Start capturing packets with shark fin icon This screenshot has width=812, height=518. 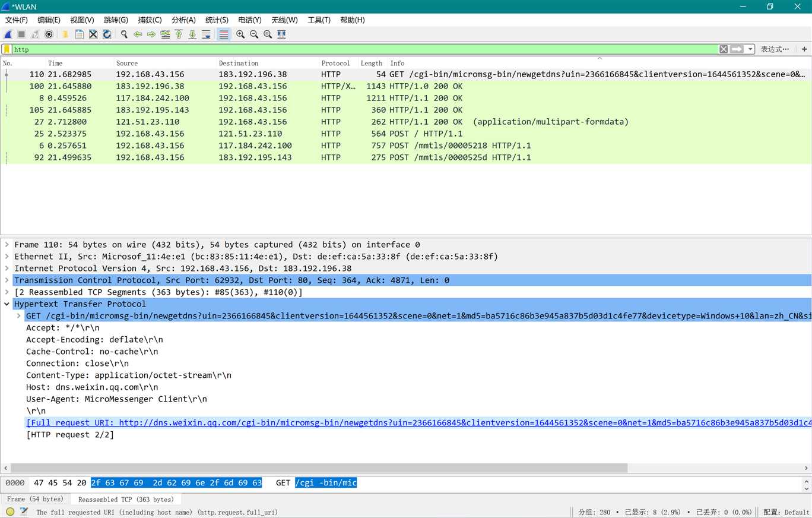pyautogui.click(x=8, y=34)
